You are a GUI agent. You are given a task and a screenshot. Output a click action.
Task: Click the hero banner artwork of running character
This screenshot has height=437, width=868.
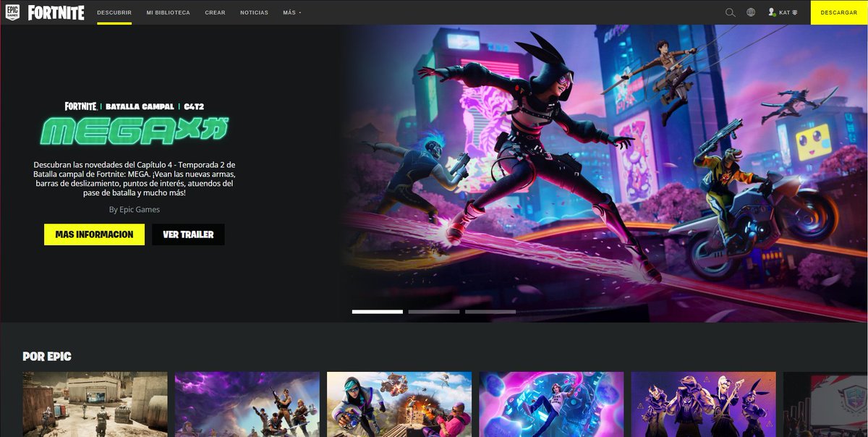[604, 174]
